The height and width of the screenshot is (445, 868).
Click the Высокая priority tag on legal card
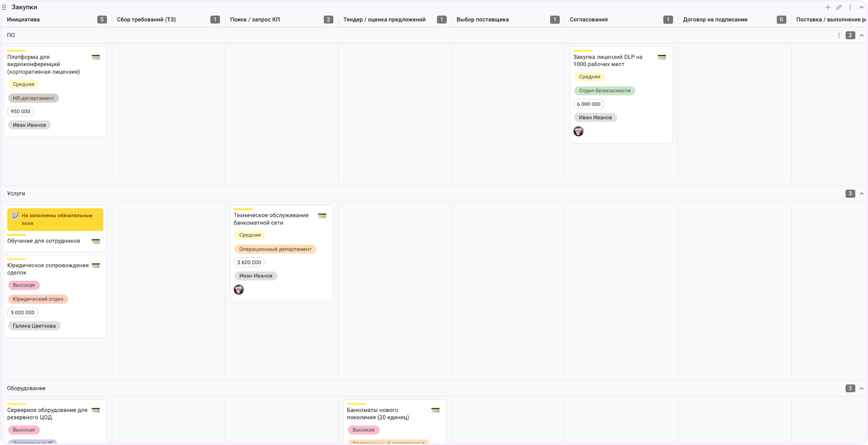point(24,285)
